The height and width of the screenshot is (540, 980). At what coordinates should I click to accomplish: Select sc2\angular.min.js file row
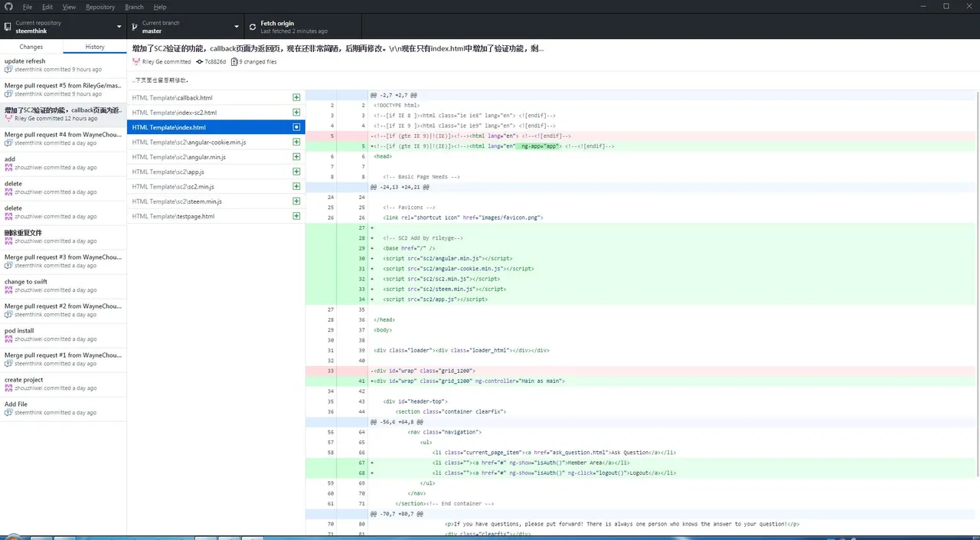216,157
